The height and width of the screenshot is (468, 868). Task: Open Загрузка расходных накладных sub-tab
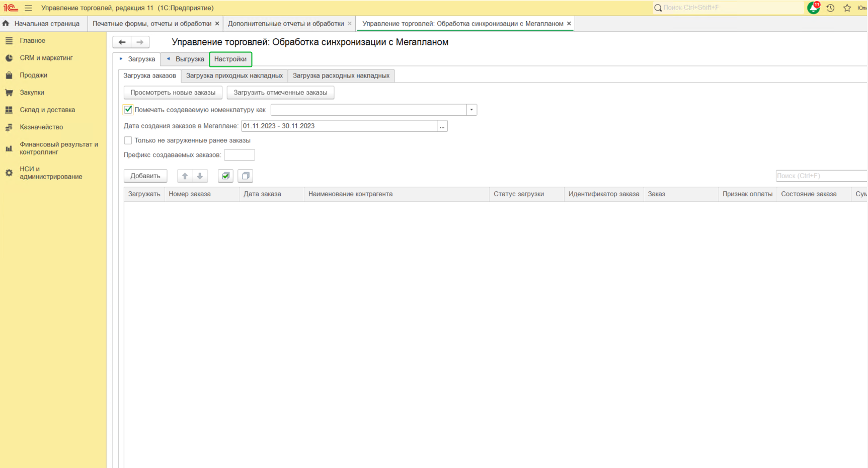click(x=341, y=76)
